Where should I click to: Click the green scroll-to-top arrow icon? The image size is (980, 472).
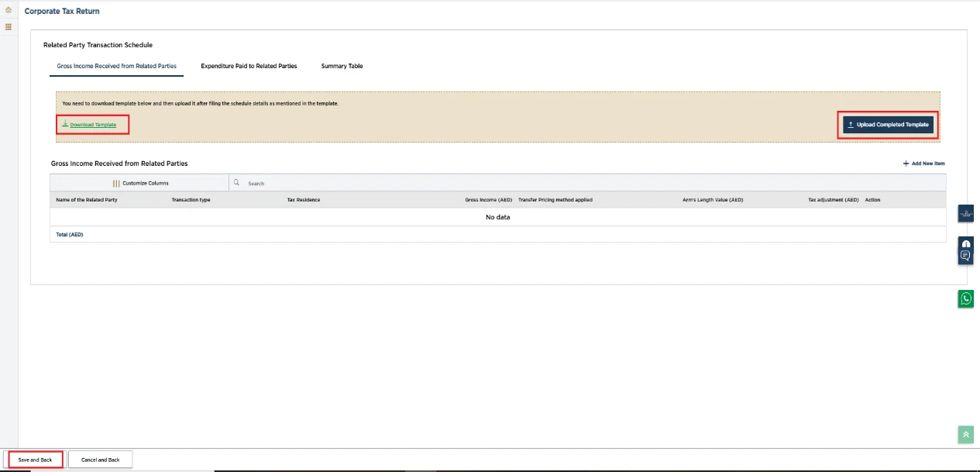(x=965, y=435)
